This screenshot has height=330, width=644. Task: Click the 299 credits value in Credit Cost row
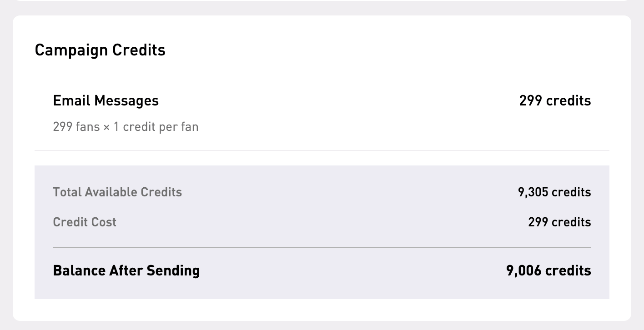559,222
